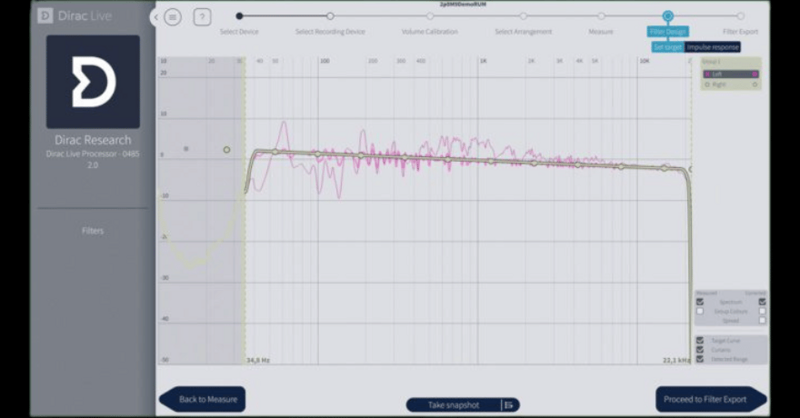The height and width of the screenshot is (418, 800).
Task: Click Proceed to Filter Export
Action: 711,400
